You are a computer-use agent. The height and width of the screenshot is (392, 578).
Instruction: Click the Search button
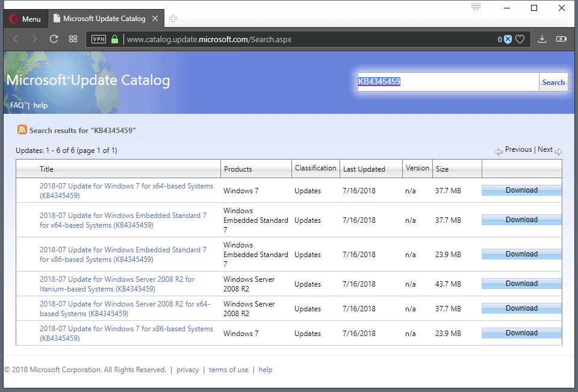pos(553,82)
